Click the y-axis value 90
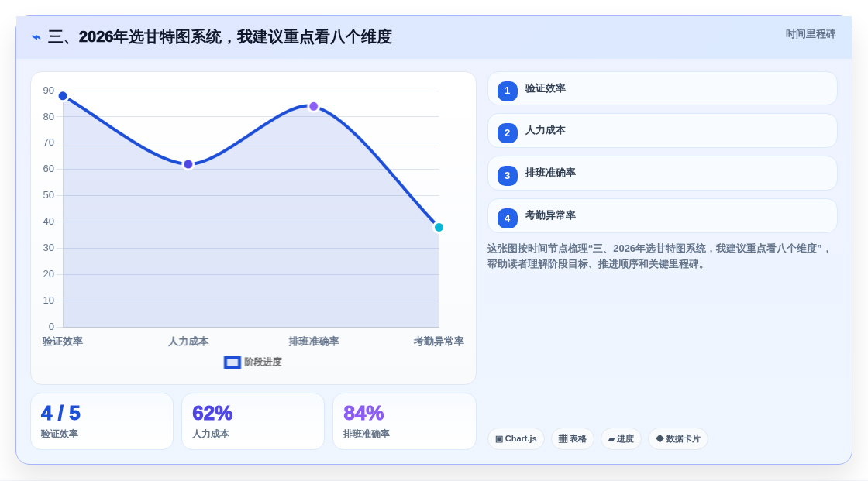The width and height of the screenshot is (868, 481). pyautogui.click(x=49, y=90)
